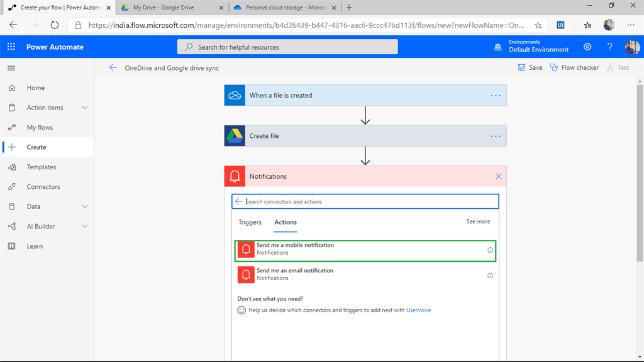Open the UserVoice link
This screenshot has width=644, height=362.
tap(418, 310)
